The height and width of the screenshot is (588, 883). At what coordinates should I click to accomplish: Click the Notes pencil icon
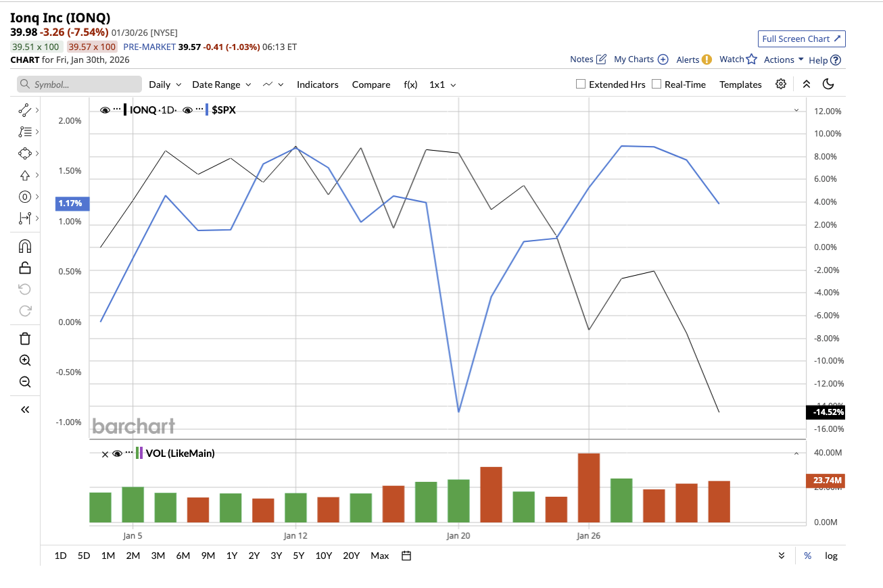[x=601, y=59]
